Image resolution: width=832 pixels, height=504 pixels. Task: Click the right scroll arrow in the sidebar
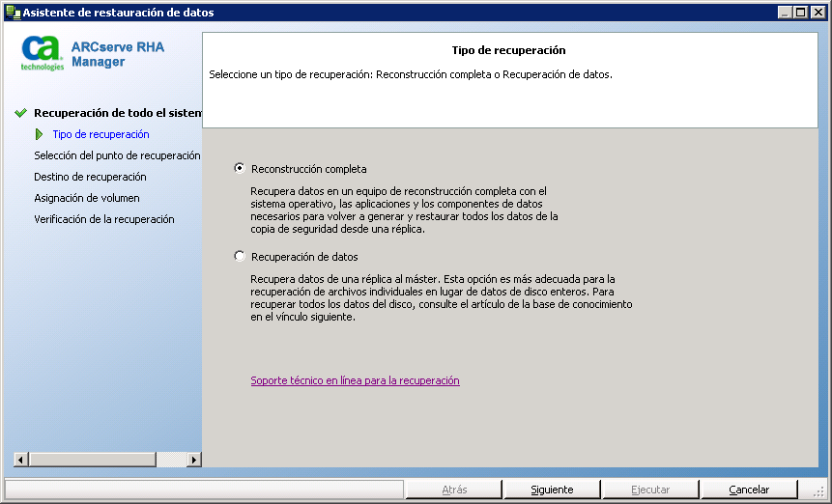tap(193, 460)
